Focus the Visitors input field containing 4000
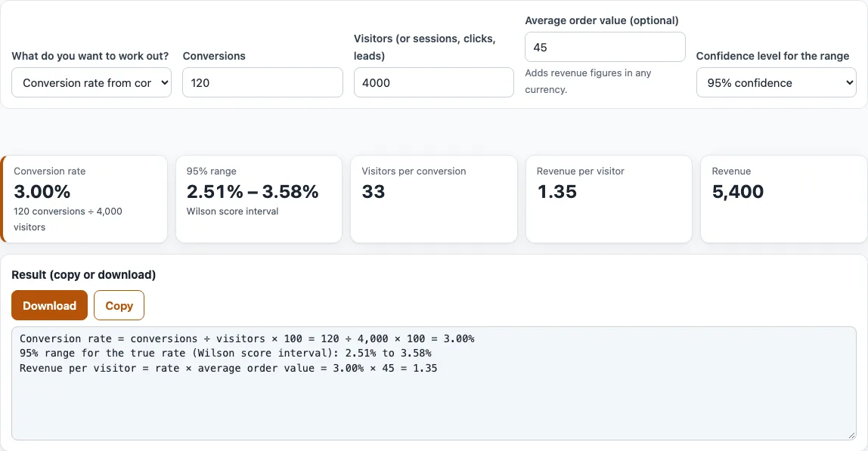868x451 pixels. tap(433, 82)
